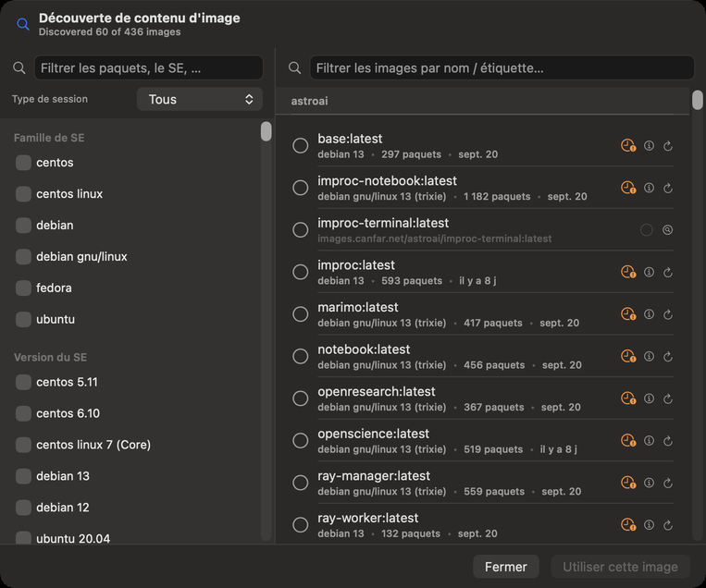Choose the ray-worker:latest radio button
Image resolution: width=706 pixels, height=588 pixels.
pos(301,525)
